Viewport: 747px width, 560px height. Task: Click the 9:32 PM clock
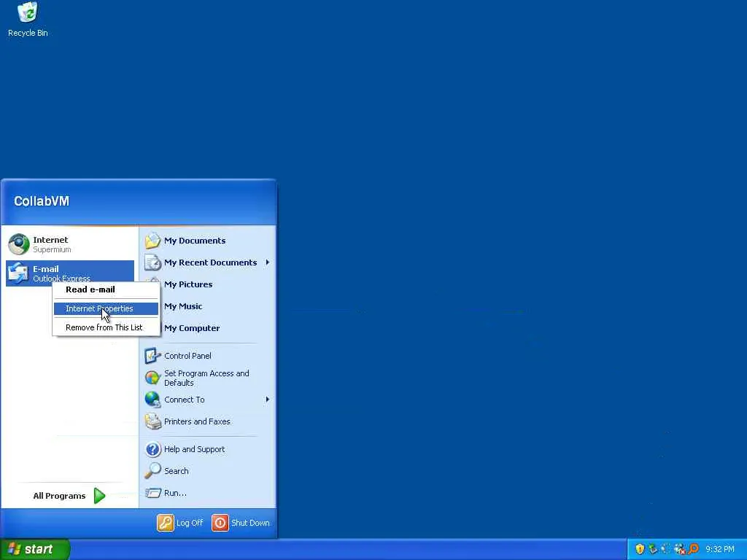(720, 549)
